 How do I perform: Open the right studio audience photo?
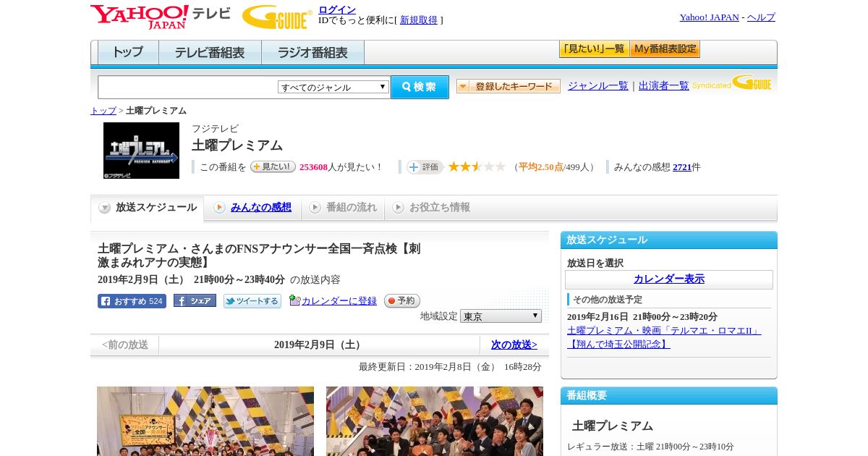coord(435,421)
